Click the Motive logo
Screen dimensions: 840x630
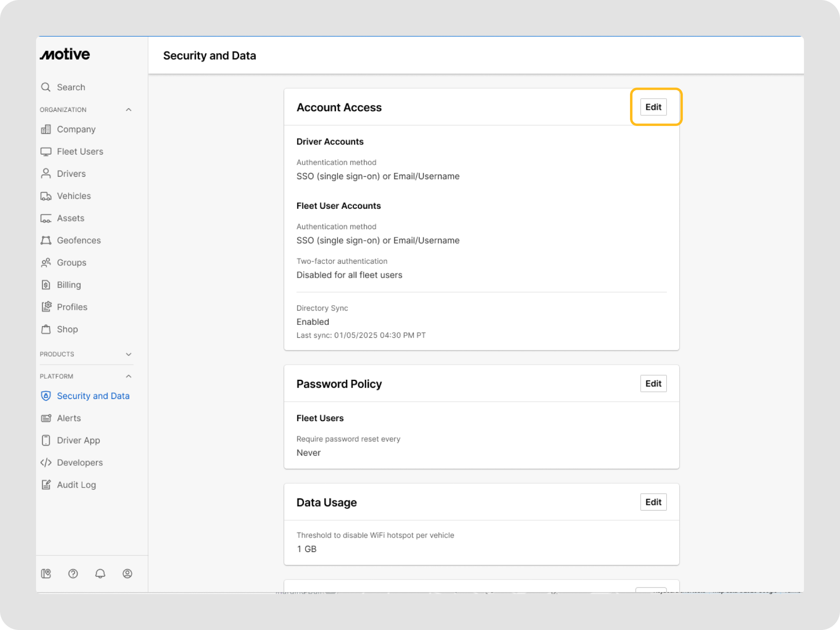point(65,54)
